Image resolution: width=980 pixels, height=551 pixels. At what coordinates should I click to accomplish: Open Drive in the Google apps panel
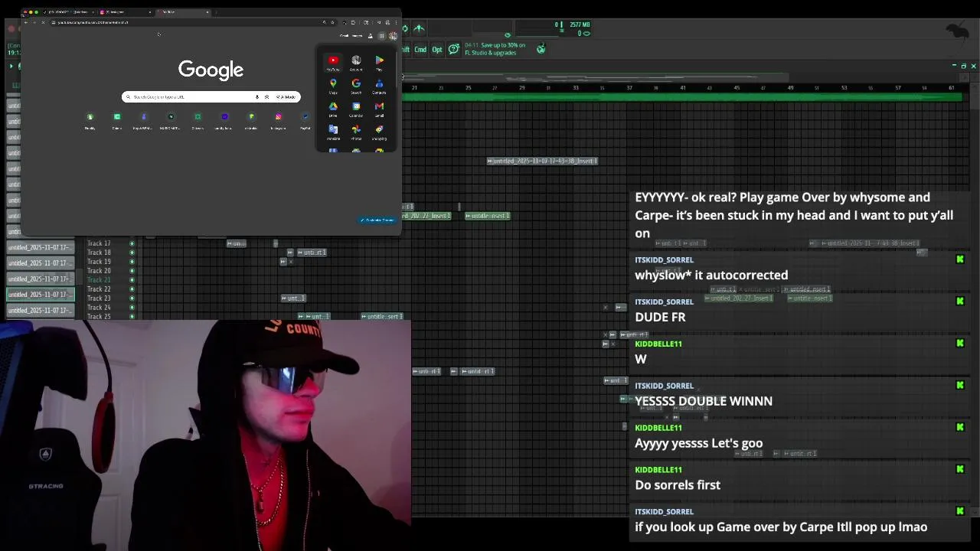click(x=333, y=109)
